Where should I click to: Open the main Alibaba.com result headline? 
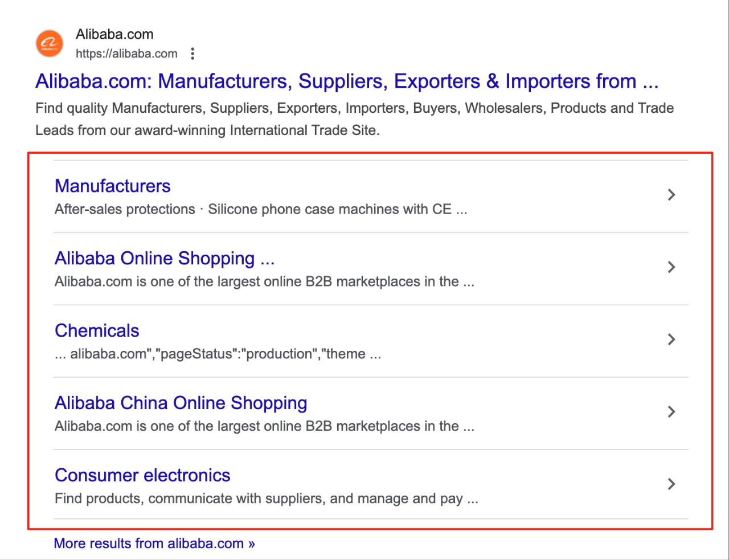pos(347,81)
